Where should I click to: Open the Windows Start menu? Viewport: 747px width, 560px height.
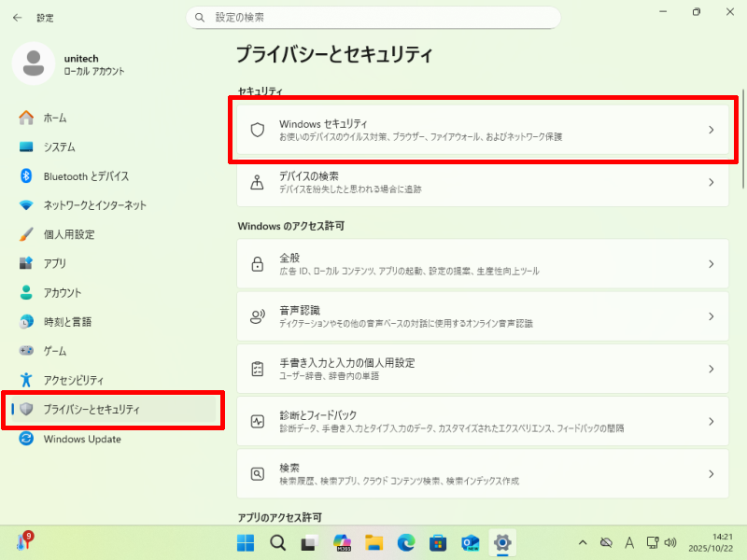tap(246, 542)
